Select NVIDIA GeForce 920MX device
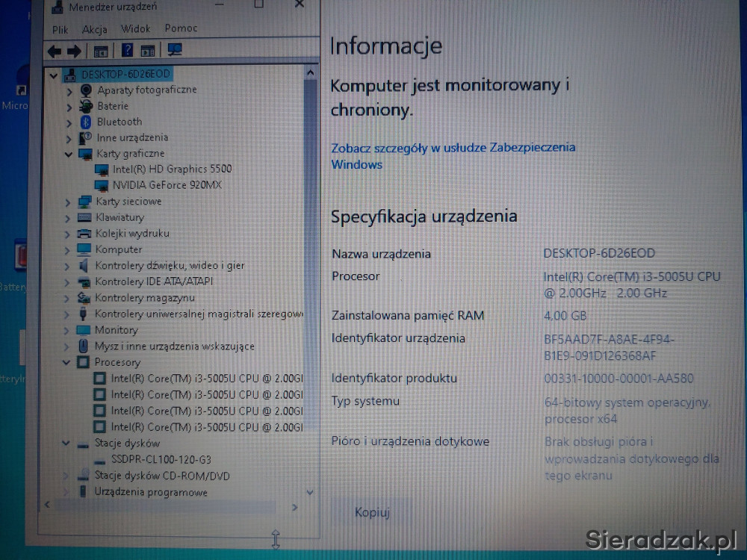Image resolution: width=747 pixels, height=560 pixels. [167, 184]
